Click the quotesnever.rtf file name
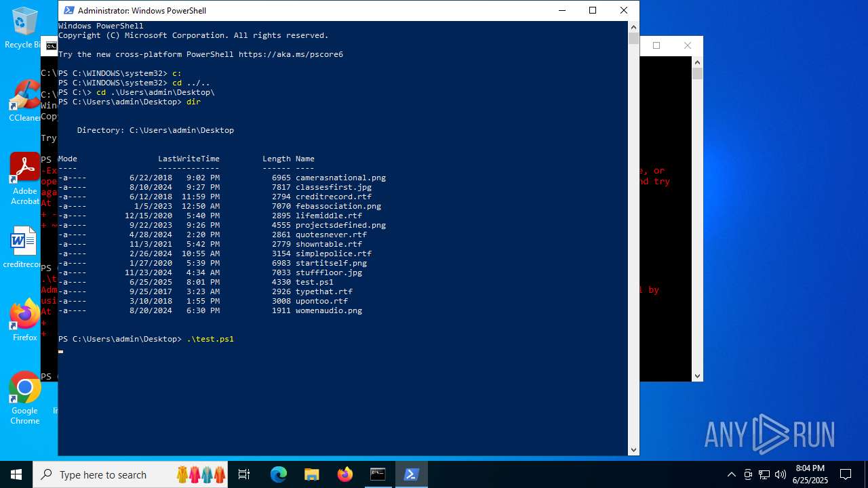The width and height of the screenshot is (868, 488). [x=331, y=235]
